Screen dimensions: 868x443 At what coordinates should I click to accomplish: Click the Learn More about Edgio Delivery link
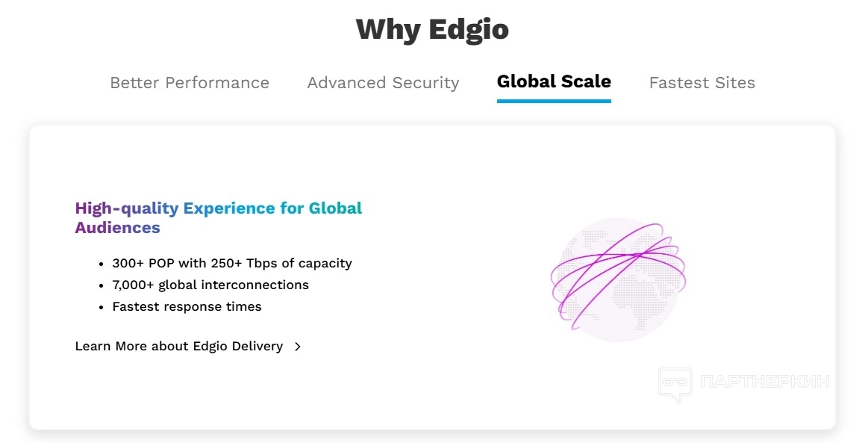tap(179, 347)
